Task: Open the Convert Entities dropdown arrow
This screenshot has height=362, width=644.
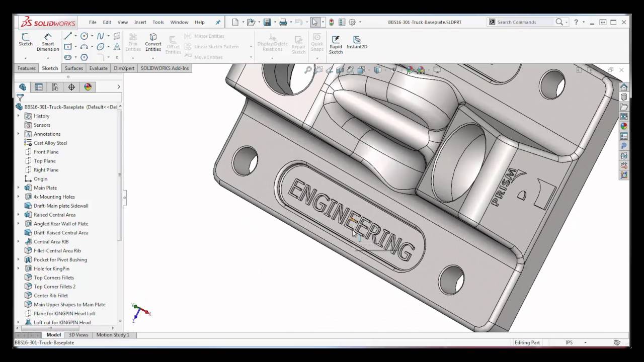Action: pyautogui.click(x=153, y=58)
